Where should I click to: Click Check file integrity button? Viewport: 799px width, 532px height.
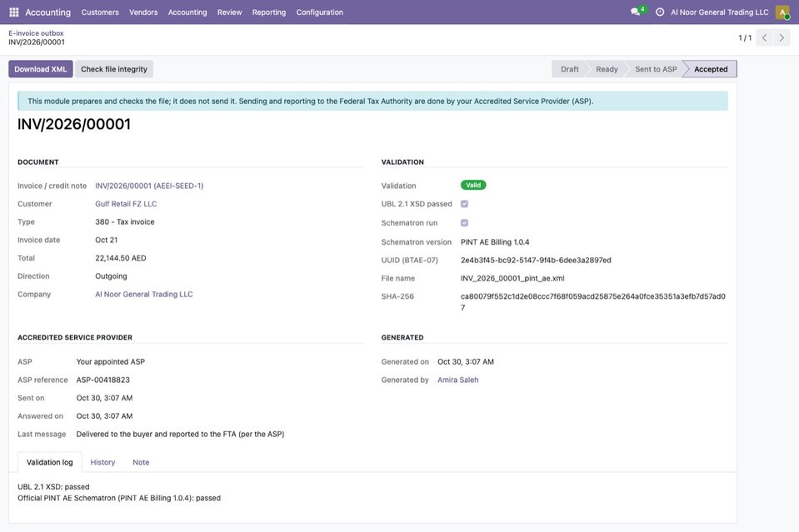pos(114,69)
